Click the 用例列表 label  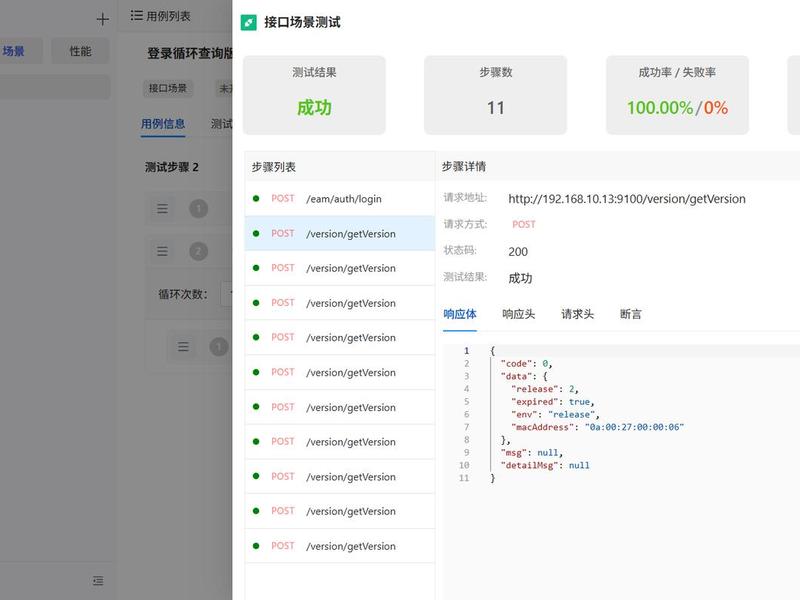tap(168, 16)
